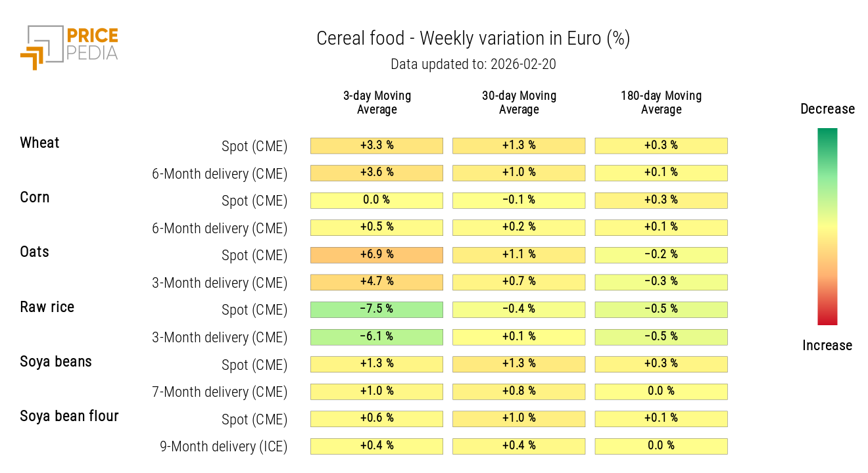
Task: Select the Raw rice Spot −7.5 % cell
Action: click(377, 309)
